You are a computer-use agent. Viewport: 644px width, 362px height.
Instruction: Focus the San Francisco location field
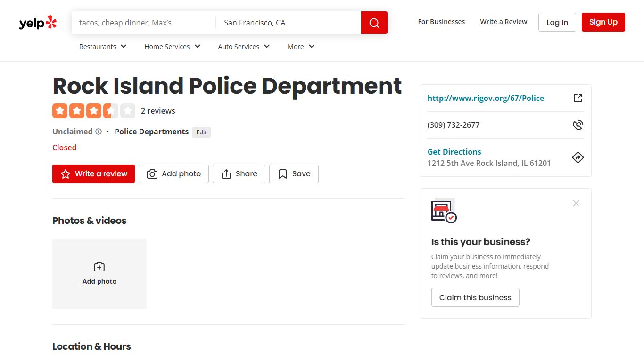pos(289,23)
